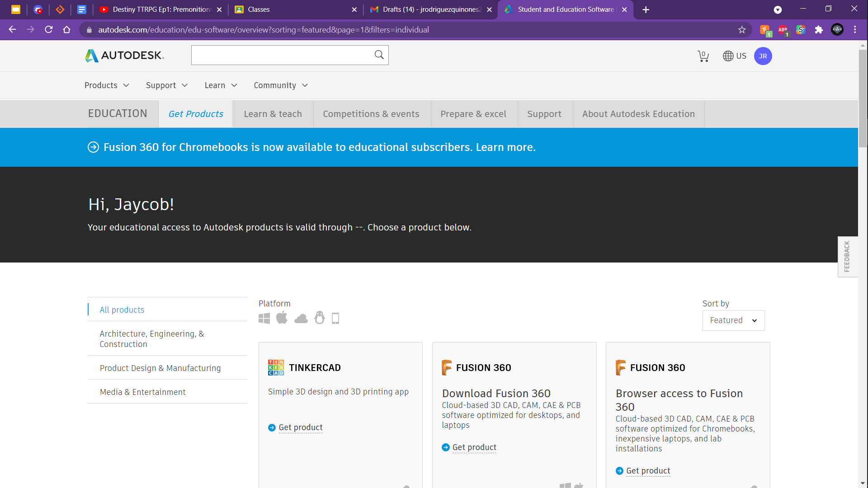Toggle the Linux penguin platform filter
This screenshot has height=488, width=868.
(x=320, y=318)
